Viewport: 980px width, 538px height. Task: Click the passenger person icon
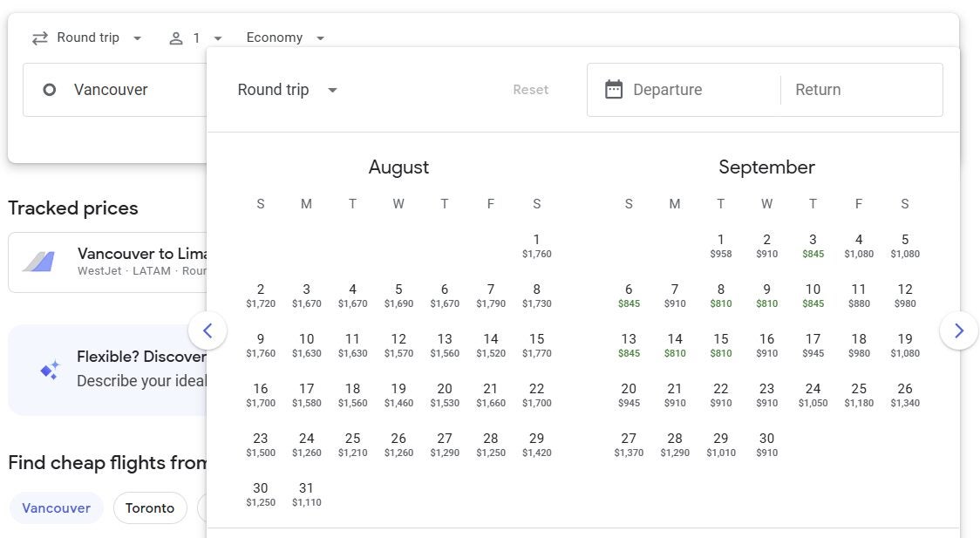[x=176, y=38]
